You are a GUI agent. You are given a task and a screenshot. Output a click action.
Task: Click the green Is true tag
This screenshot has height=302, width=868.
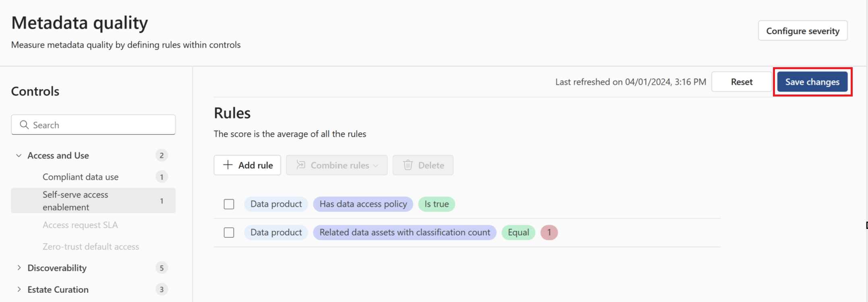click(437, 204)
